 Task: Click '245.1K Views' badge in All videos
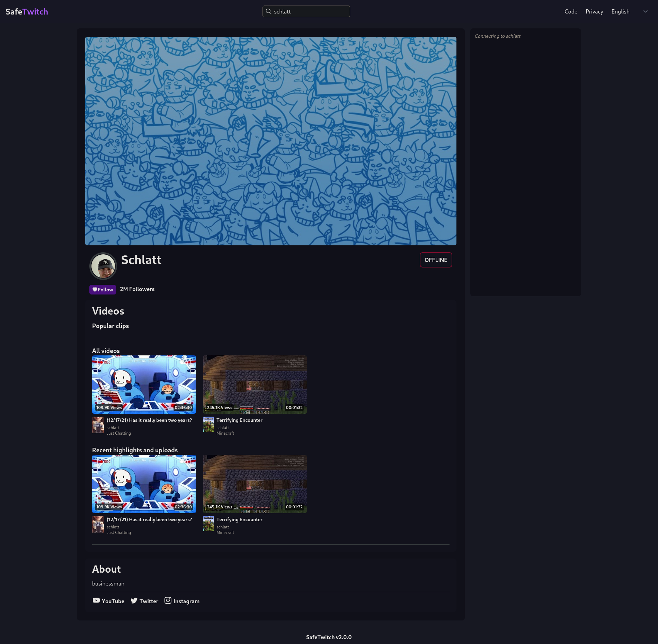coord(220,408)
